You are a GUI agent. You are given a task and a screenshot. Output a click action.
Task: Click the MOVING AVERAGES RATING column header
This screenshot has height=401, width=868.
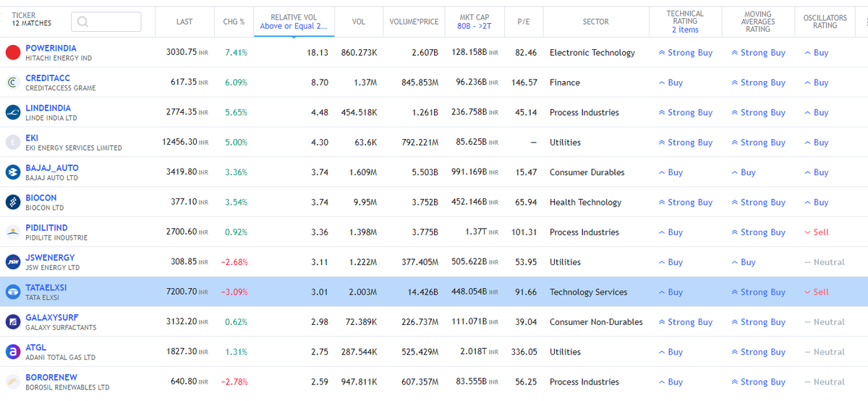(x=757, y=22)
